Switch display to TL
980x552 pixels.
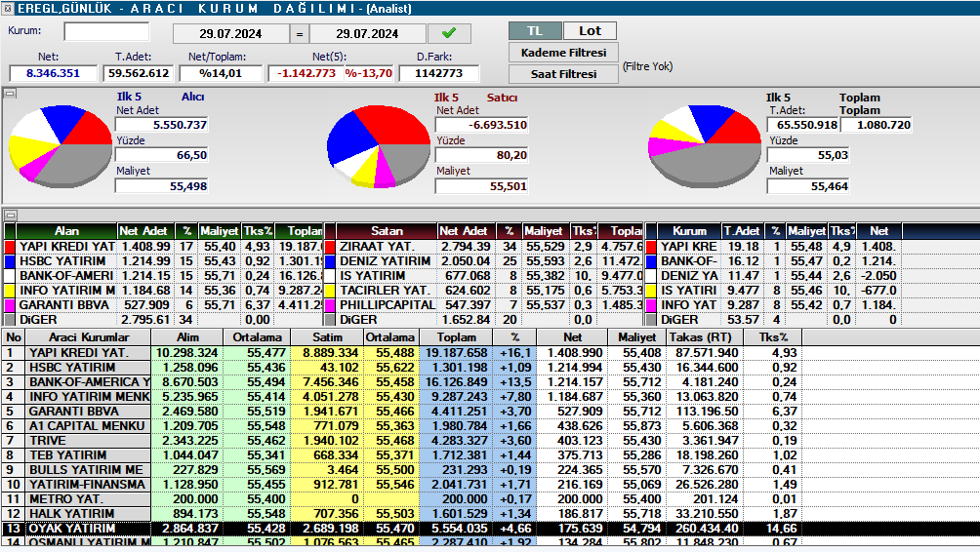click(x=535, y=30)
